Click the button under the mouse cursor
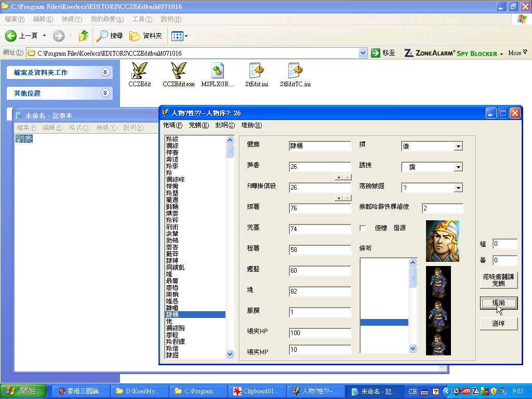 pyautogui.click(x=498, y=303)
